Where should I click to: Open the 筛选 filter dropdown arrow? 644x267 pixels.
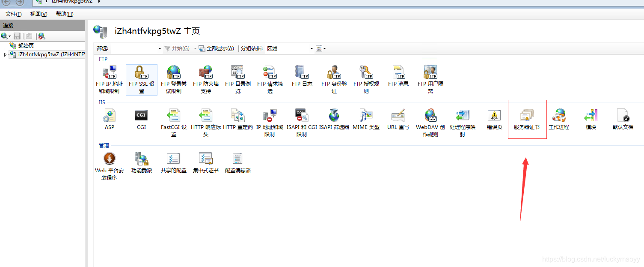[x=160, y=48]
